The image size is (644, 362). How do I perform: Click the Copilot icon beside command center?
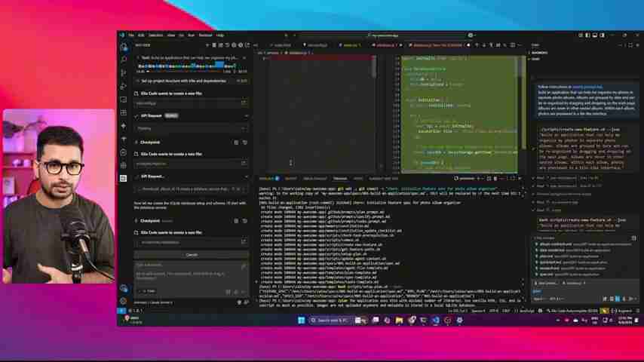(x=471, y=35)
